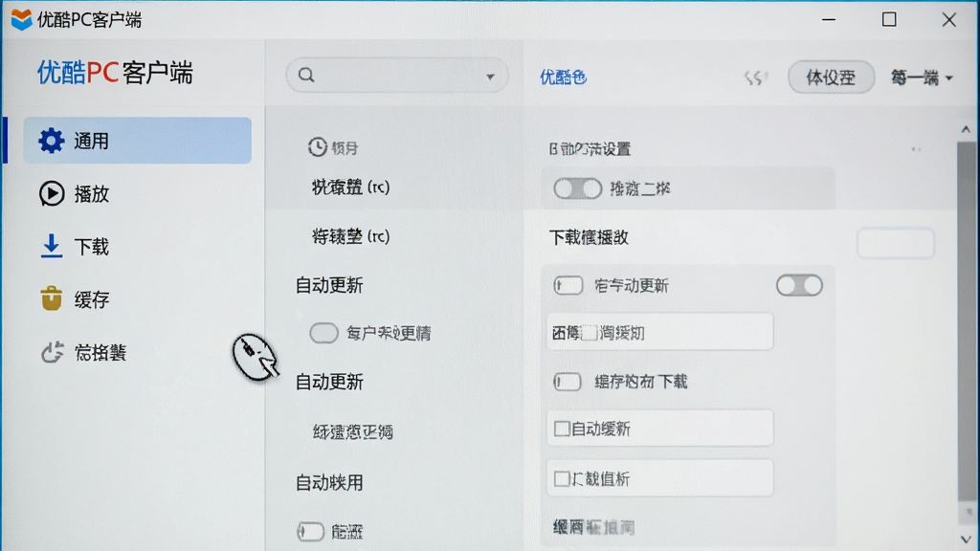This screenshot has width=980, height=551.
Task: Close the client window
Action: 948,20
